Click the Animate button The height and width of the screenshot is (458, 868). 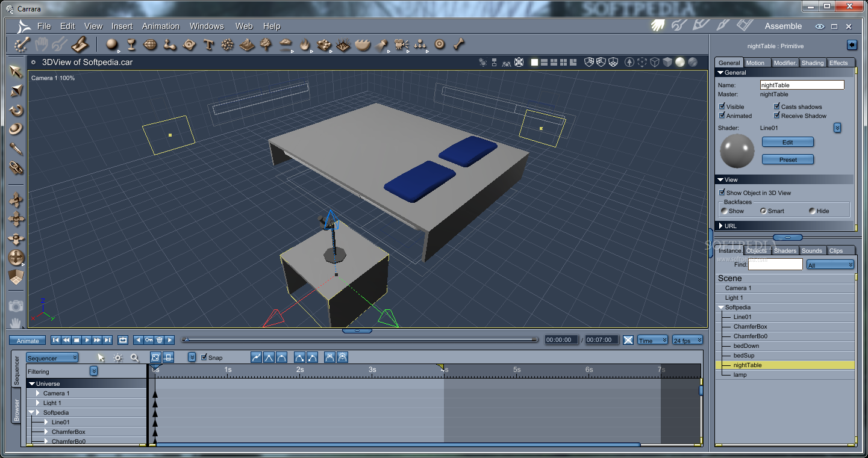click(28, 341)
